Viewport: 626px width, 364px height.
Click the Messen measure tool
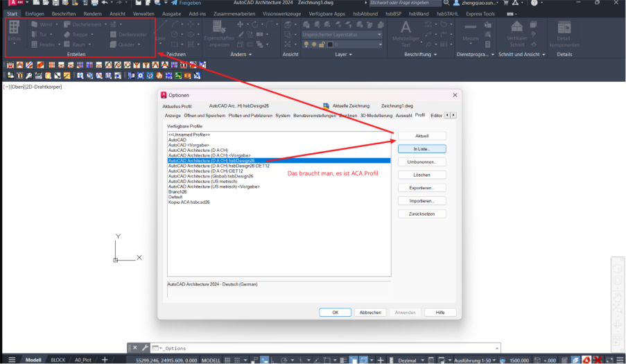pyautogui.click(x=470, y=32)
